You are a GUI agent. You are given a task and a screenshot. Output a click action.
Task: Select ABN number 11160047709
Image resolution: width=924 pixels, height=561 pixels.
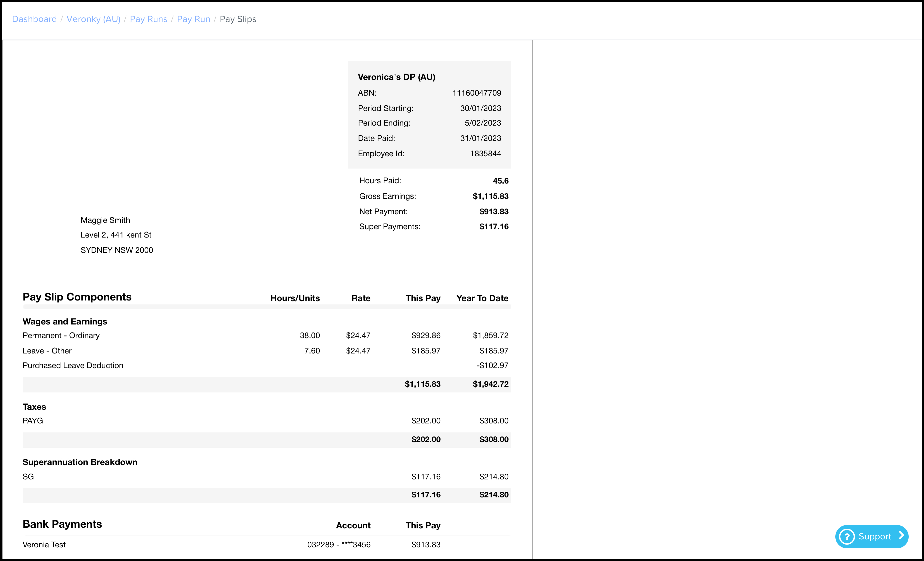pos(477,93)
